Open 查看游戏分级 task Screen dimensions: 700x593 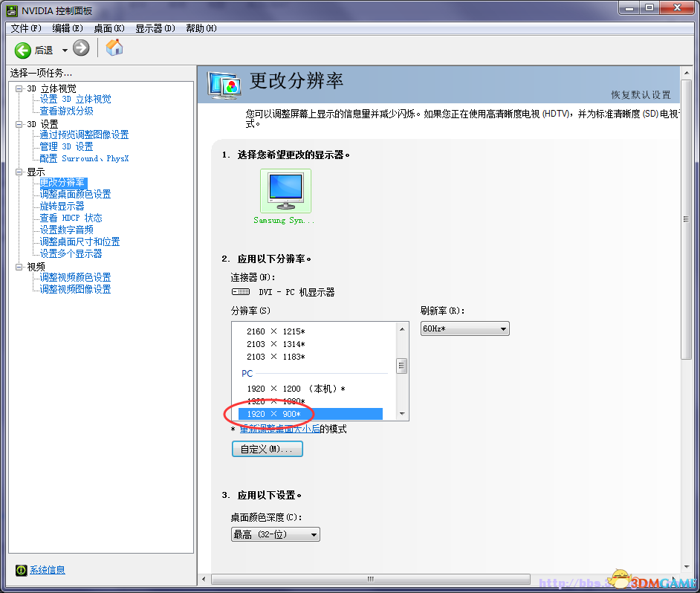coord(67,111)
